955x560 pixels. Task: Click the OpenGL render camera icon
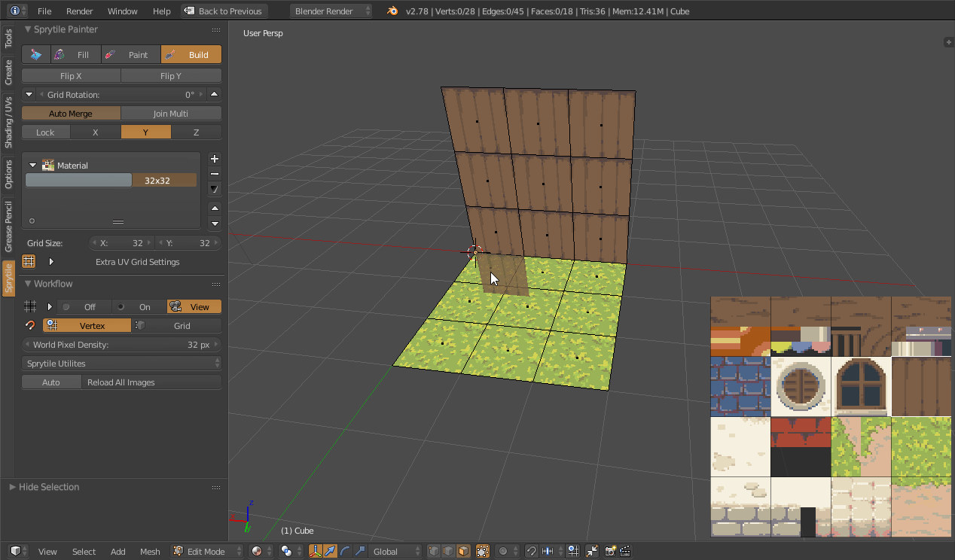click(610, 551)
